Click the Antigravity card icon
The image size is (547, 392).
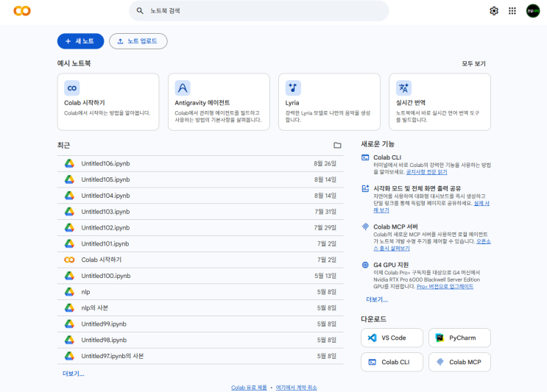pos(183,88)
